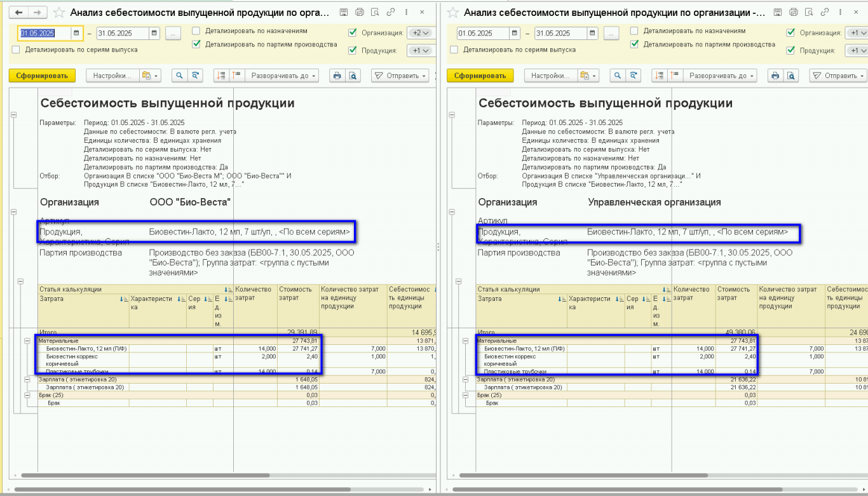Click the save icon in the left window title bar

[344, 13]
